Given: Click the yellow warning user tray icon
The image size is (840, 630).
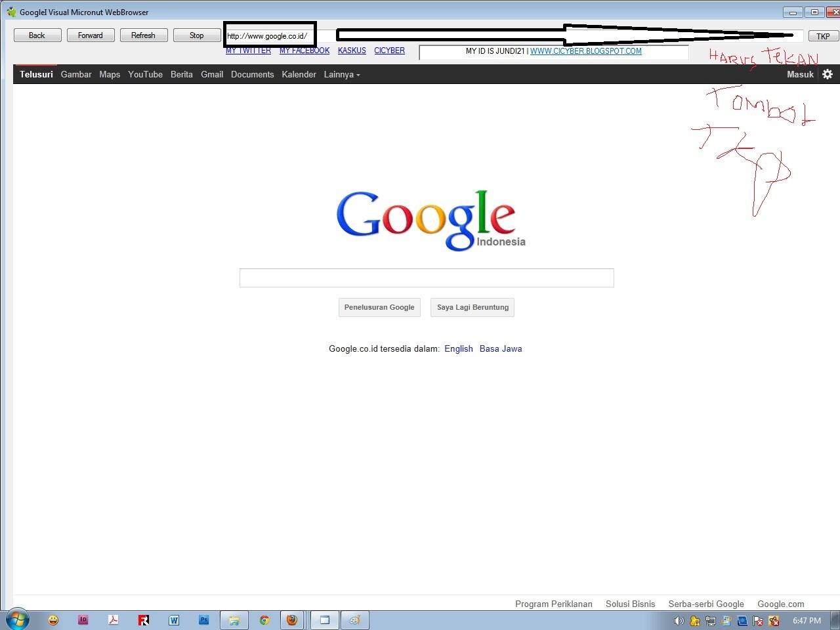Looking at the screenshot, I should 694,621.
